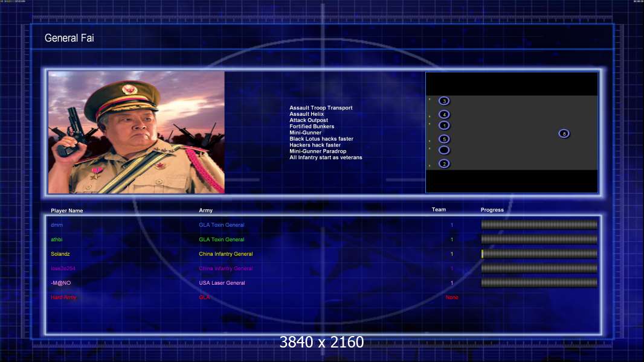Click the Mini-Gunner ability line
This screenshot has width=644, height=362.
pos(305,132)
